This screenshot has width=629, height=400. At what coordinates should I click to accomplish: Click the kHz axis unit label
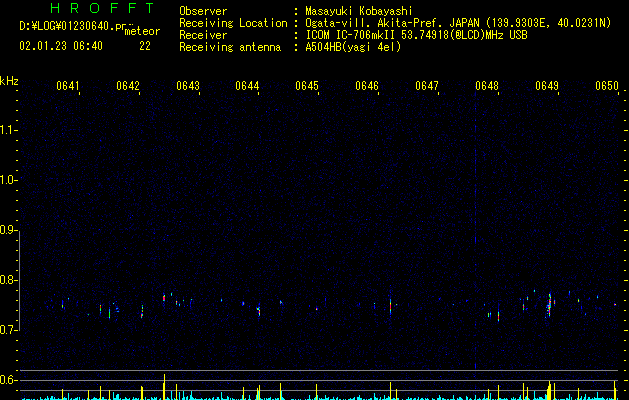[x=9, y=81]
